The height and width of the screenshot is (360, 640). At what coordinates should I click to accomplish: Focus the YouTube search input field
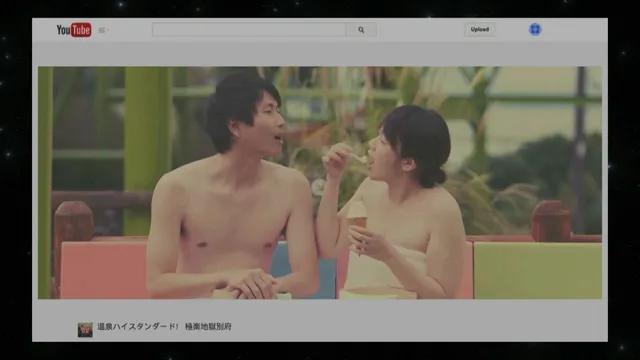249,30
